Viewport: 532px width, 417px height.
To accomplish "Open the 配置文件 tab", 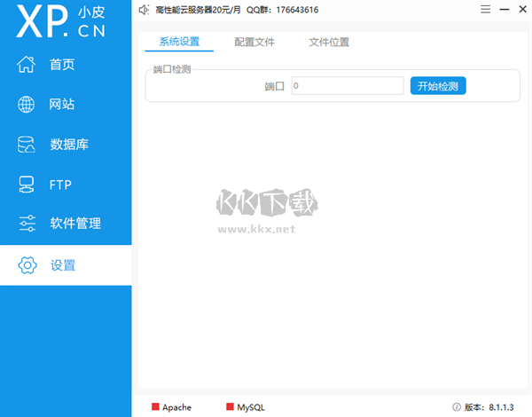I will (254, 42).
